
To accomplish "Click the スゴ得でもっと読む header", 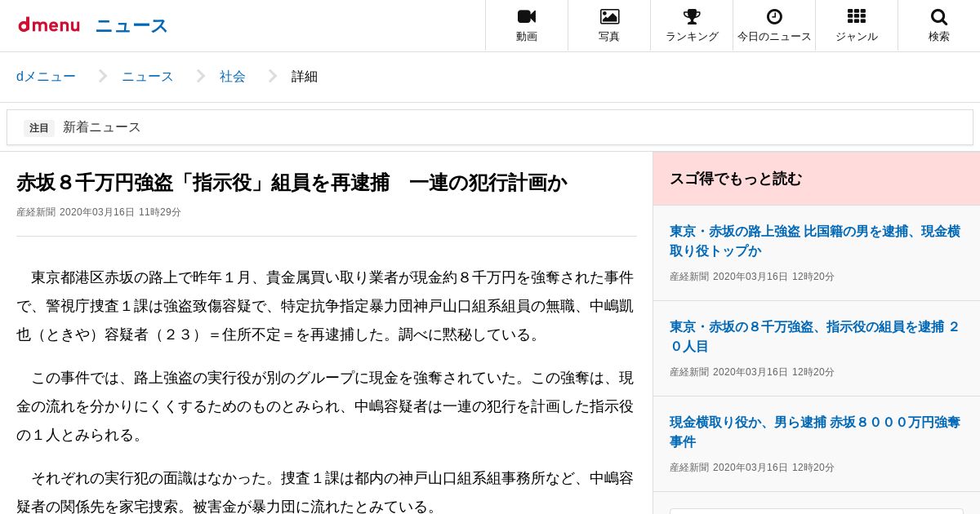I will pyautogui.click(x=817, y=179).
